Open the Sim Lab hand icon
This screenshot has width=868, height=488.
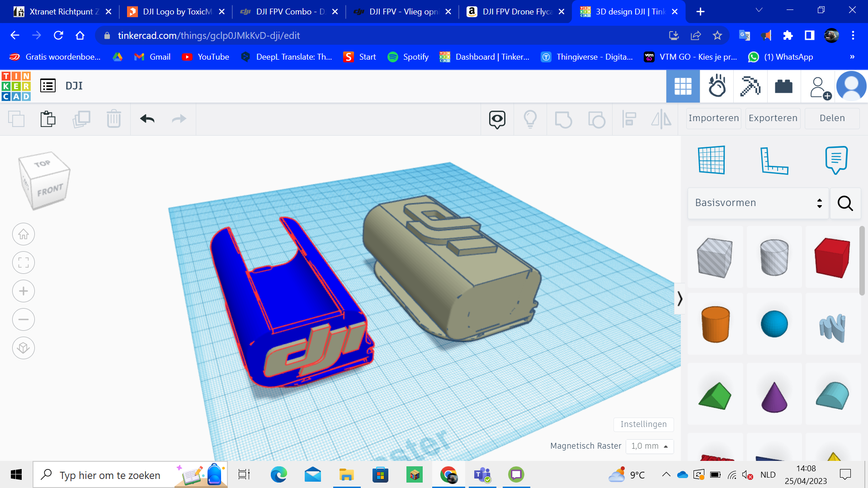pos(717,86)
